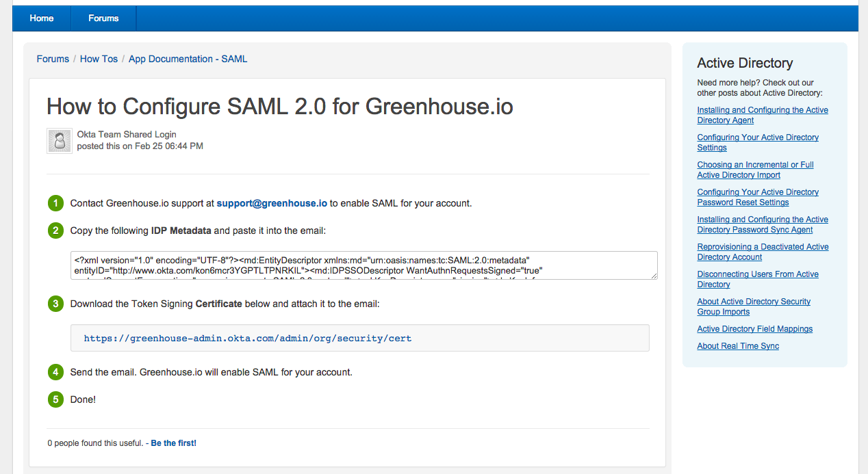Viewport: 868px width, 474px height.
Task: Click the 'Active Directory' sidebar heading
Action: pyautogui.click(x=745, y=63)
